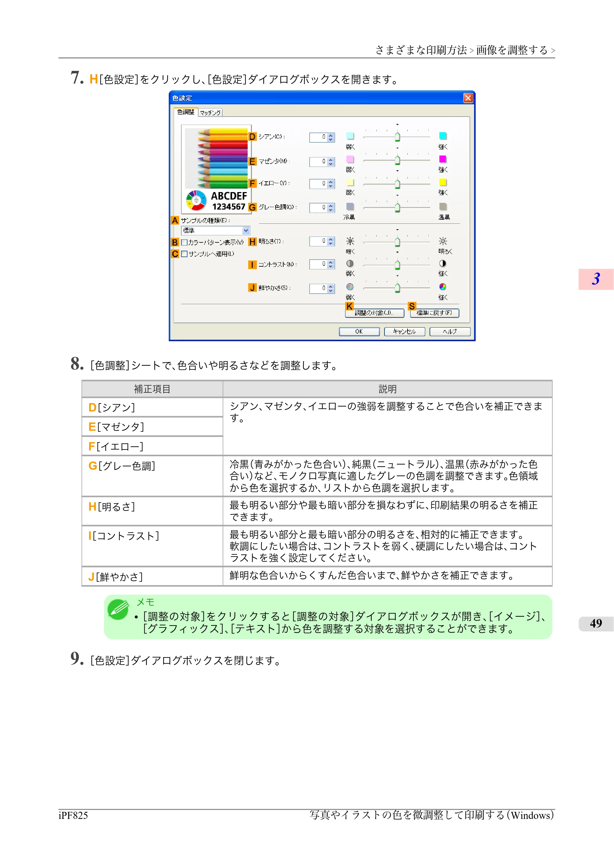The width and height of the screenshot is (614, 868).
Task: Switch to the 色調整 tab
Action: [186, 112]
